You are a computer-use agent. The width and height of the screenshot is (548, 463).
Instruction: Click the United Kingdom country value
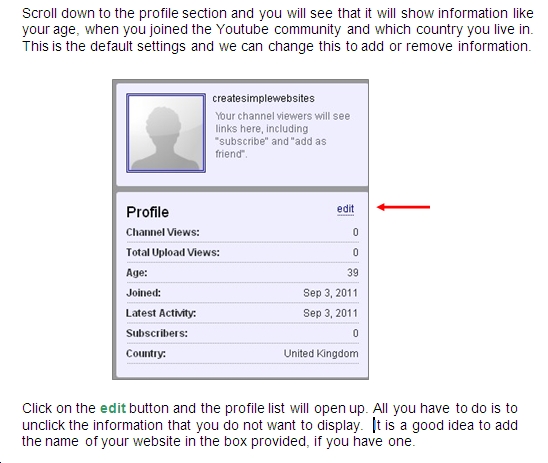(321, 354)
